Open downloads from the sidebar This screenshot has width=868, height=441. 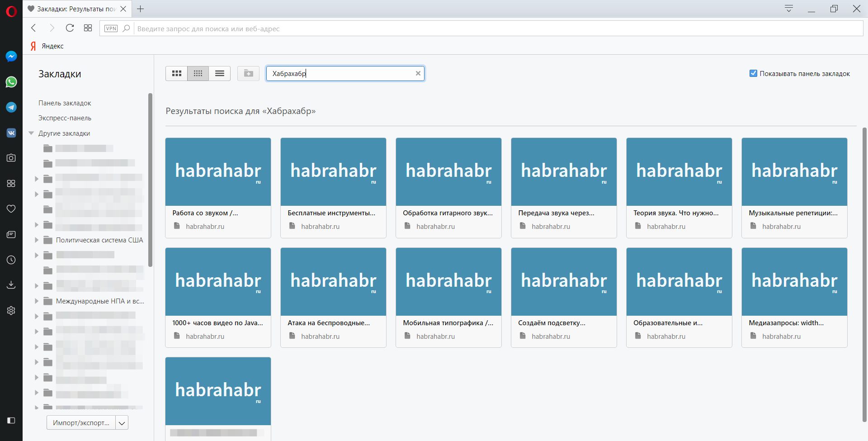[x=11, y=285]
